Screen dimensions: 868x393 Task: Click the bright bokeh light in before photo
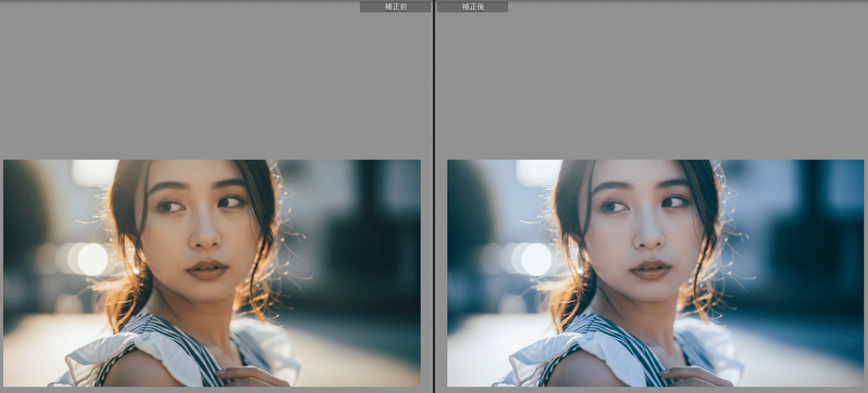92,259
